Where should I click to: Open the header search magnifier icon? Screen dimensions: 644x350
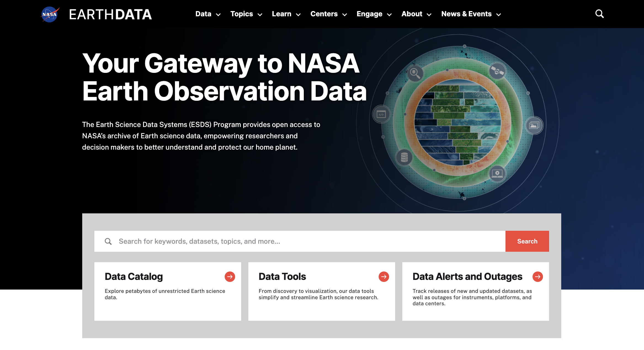[x=599, y=14]
